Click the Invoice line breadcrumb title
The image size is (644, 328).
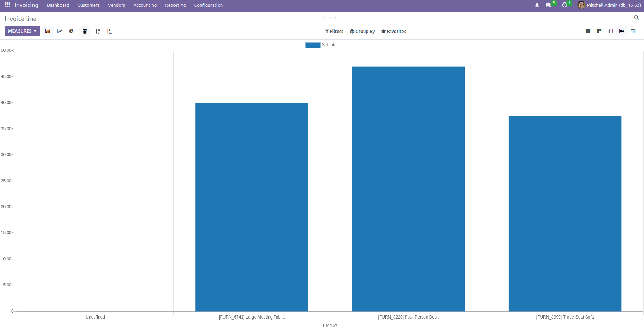(20, 19)
